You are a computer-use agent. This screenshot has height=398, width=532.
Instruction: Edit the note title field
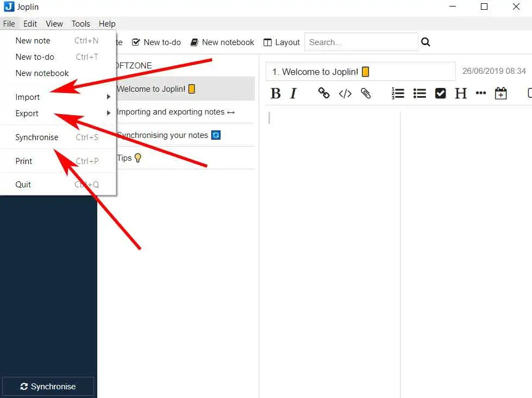point(361,72)
